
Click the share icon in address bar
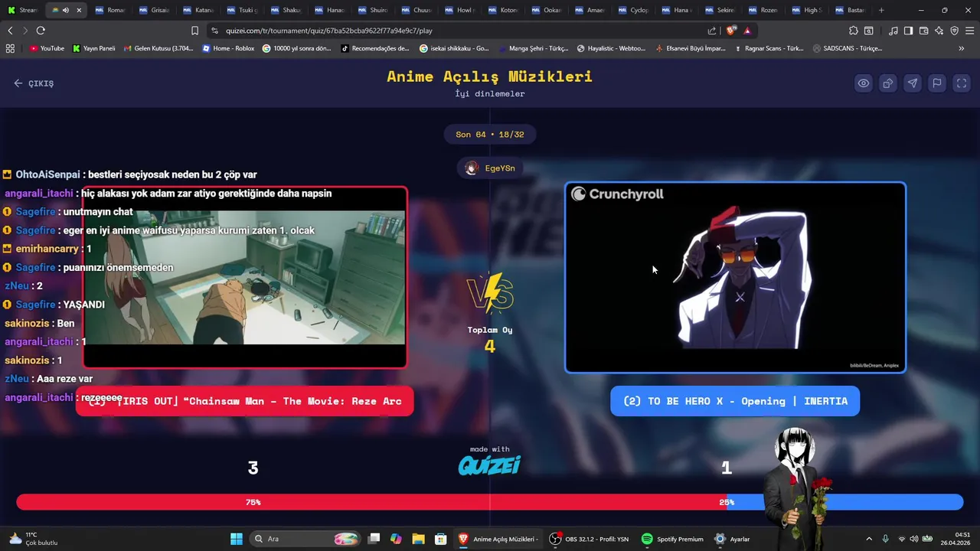click(x=712, y=31)
